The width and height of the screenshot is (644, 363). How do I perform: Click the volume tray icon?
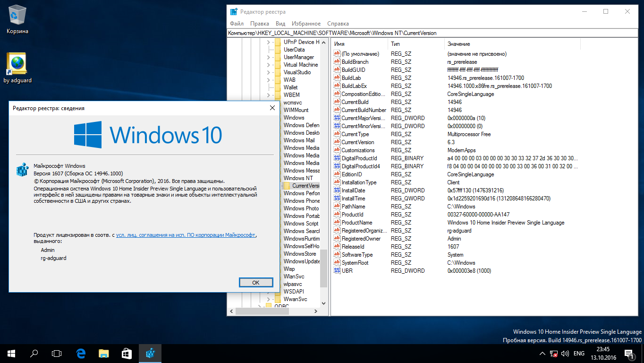[x=564, y=354]
